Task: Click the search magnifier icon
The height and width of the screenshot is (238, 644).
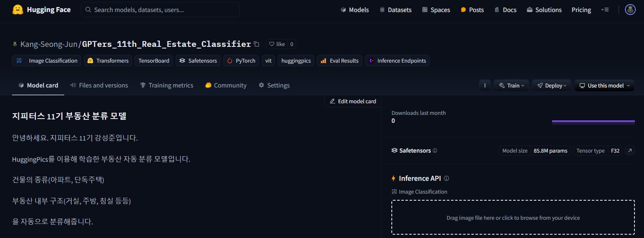Action: (x=88, y=10)
